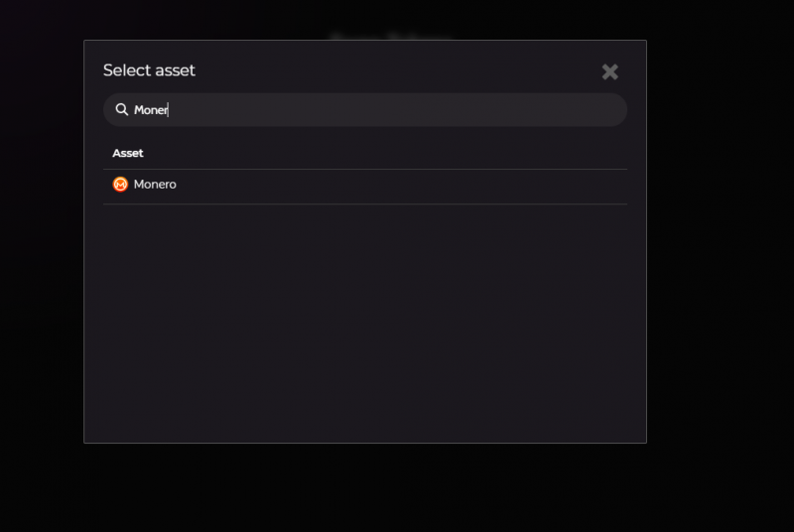Click the divider line below Monero row
Viewport: 794px width, 532px height.
coord(365,203)
